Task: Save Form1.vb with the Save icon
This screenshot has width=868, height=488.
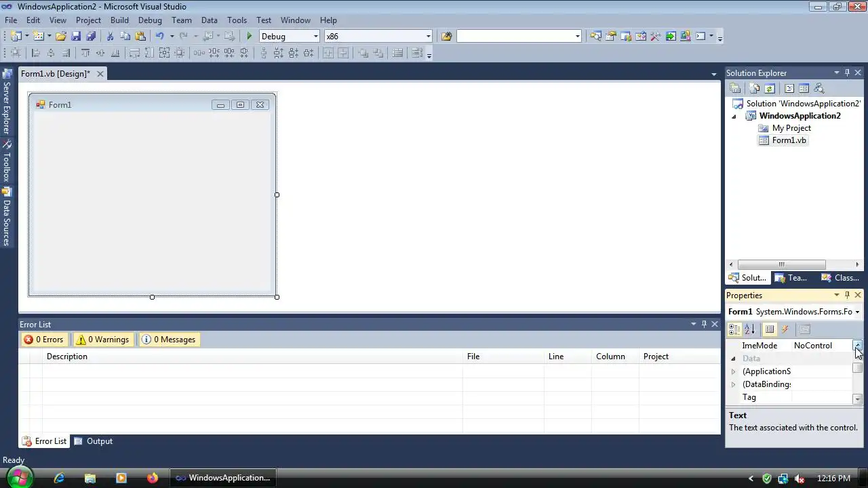Action: [76, 36]
